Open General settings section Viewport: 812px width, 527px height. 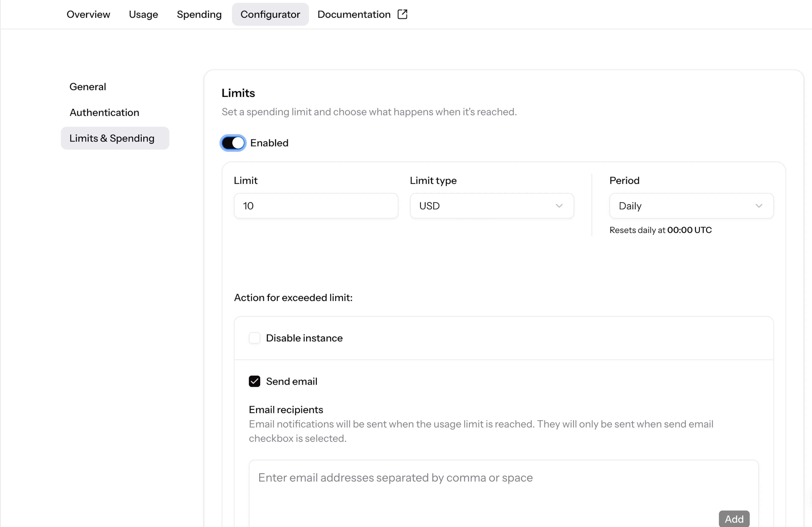88,87
